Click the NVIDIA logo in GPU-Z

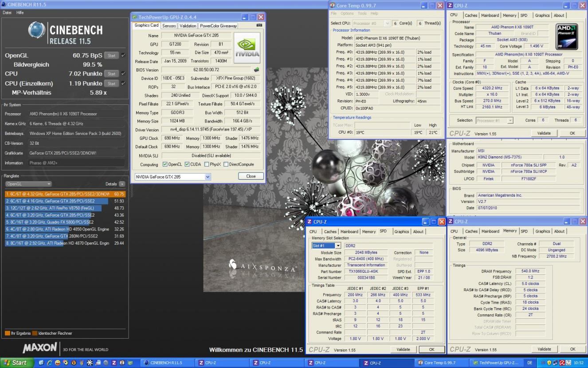click(x=247, y=47)
